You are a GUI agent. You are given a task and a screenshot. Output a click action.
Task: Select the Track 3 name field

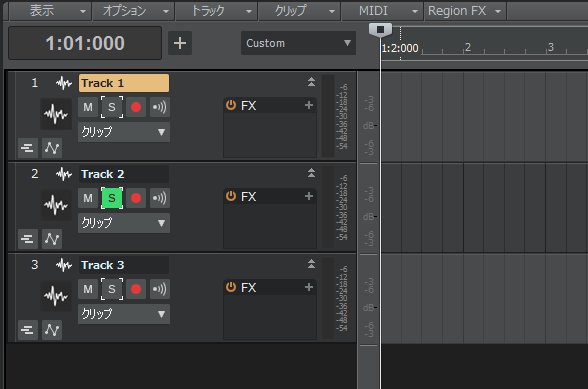(x=124, y=265)
